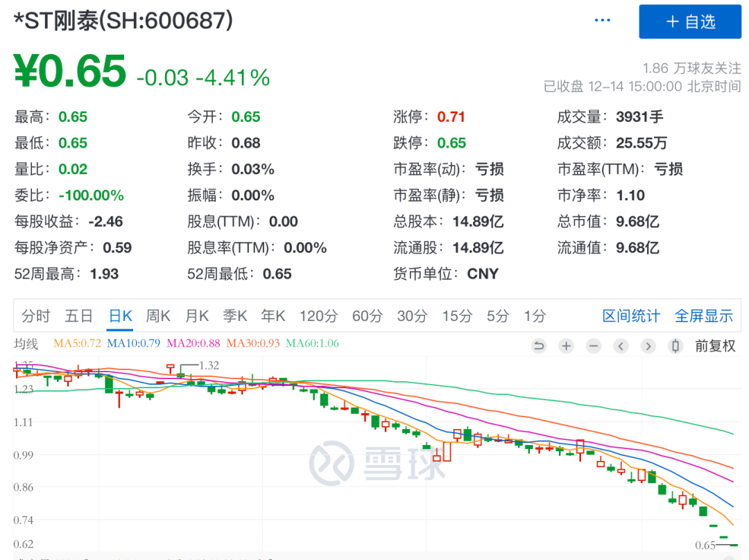Select the 1分 chart interval
Image resolution: width=749 pixels, height=560 pixels.
point(535,316)
